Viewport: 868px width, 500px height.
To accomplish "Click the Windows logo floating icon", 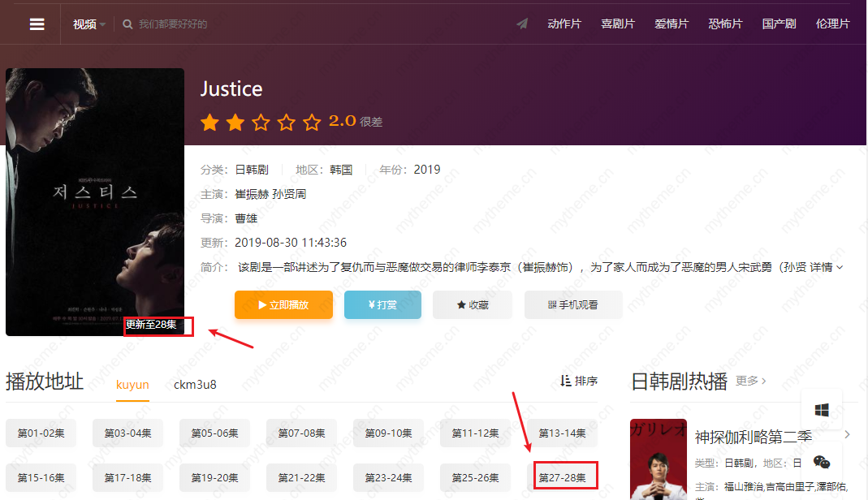I will pos(822,411).
